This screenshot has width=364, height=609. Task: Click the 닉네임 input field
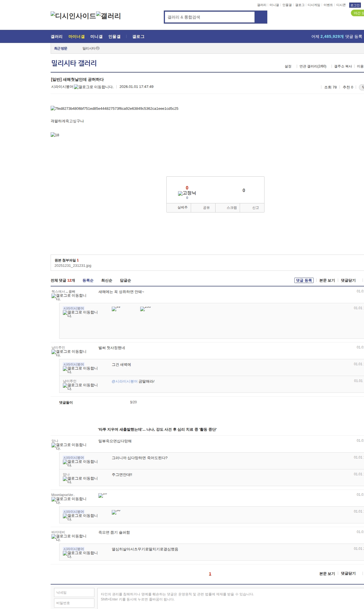coord(74,592)
